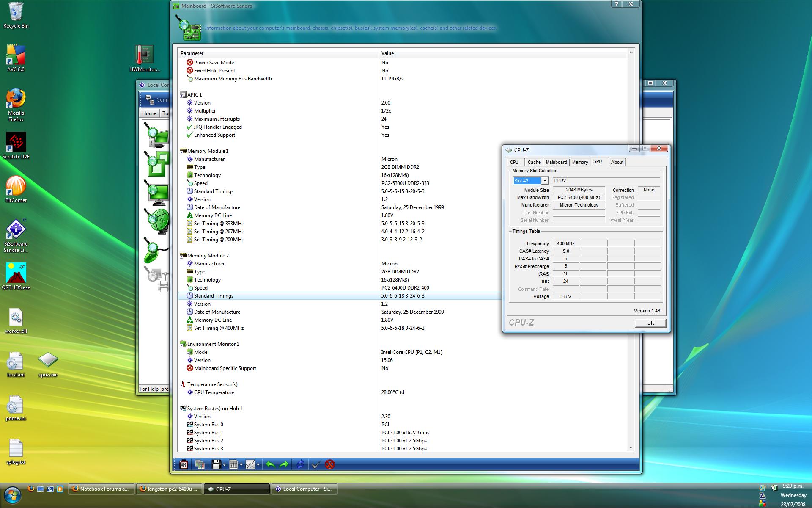812x508 pixels.
Task: Click the help question mark in the Mainboard title bar
Action: pos(617,4)
